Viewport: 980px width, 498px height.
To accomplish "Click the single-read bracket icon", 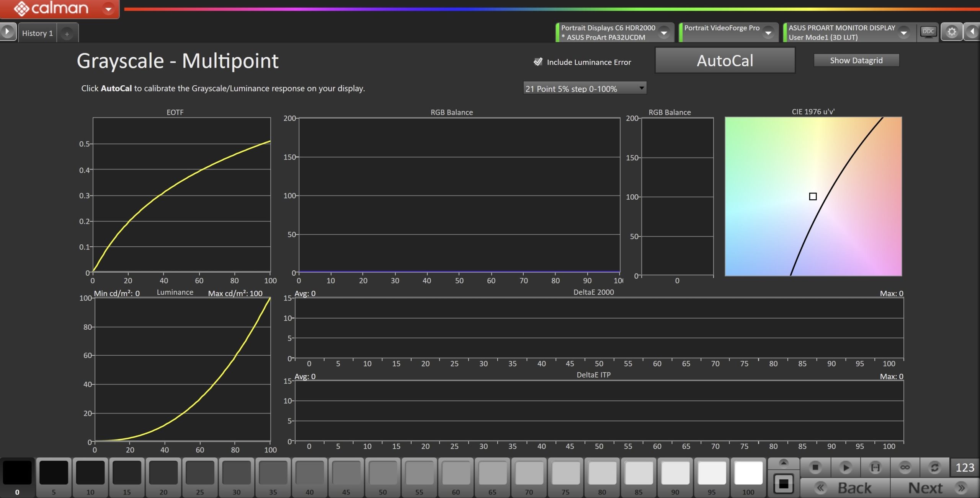I will click(x=875, y=467).
